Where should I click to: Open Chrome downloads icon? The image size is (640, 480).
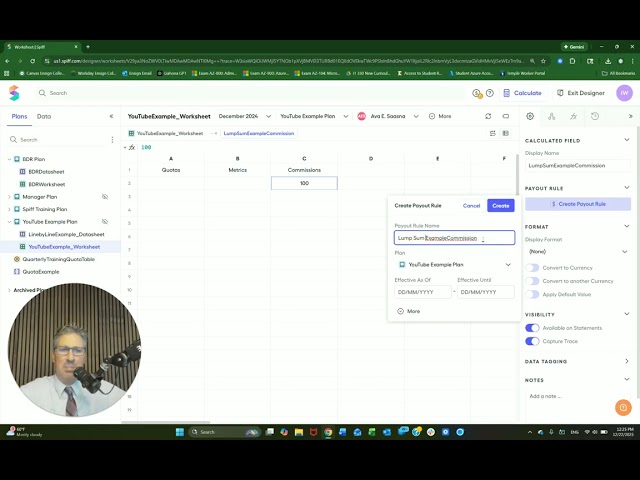tap(608, 61)
